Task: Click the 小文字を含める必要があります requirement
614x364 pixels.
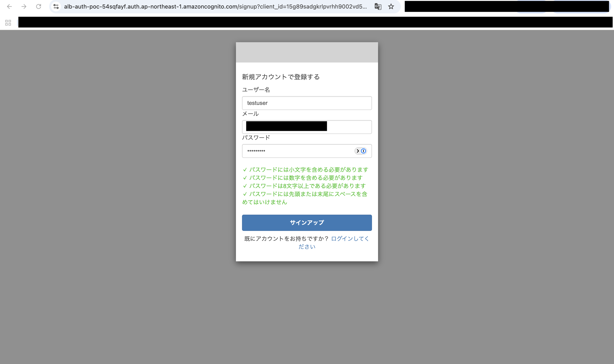Action: [x=306, y=170]
